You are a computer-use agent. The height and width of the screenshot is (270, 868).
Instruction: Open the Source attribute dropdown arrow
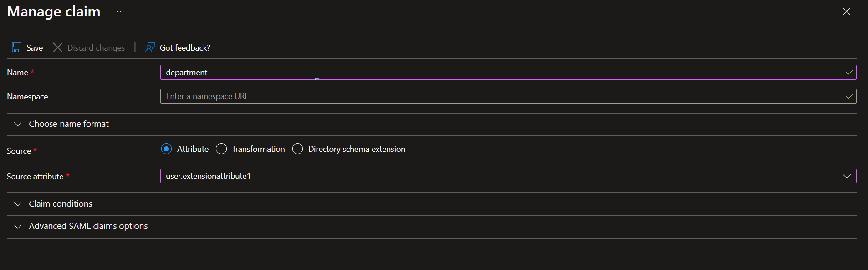[x=847, y=176]
